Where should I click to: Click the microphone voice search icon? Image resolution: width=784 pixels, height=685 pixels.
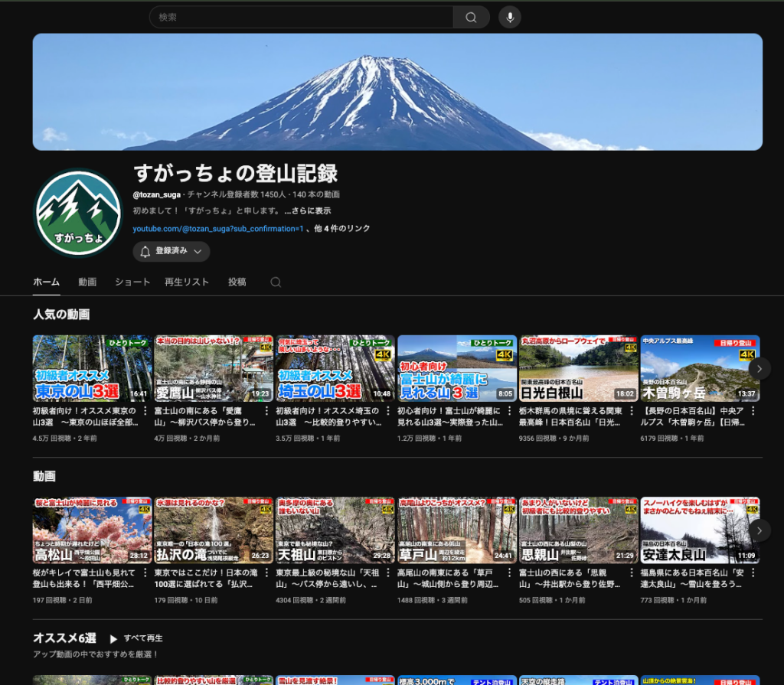(509, 18)
